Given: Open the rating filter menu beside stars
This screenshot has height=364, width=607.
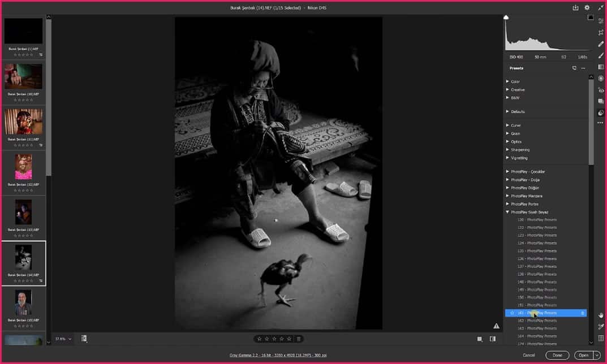Looking at the screenshot, I should [299, 339].
